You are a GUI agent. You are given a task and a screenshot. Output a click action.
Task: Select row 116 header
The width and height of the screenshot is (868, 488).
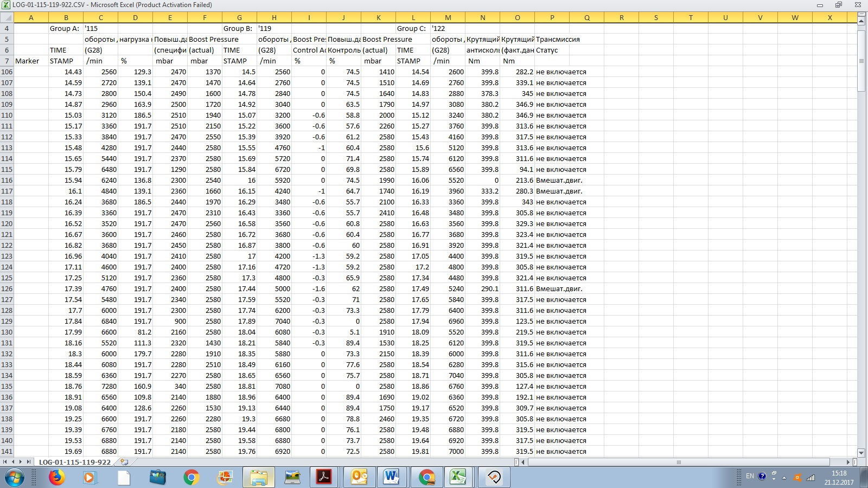7,180
